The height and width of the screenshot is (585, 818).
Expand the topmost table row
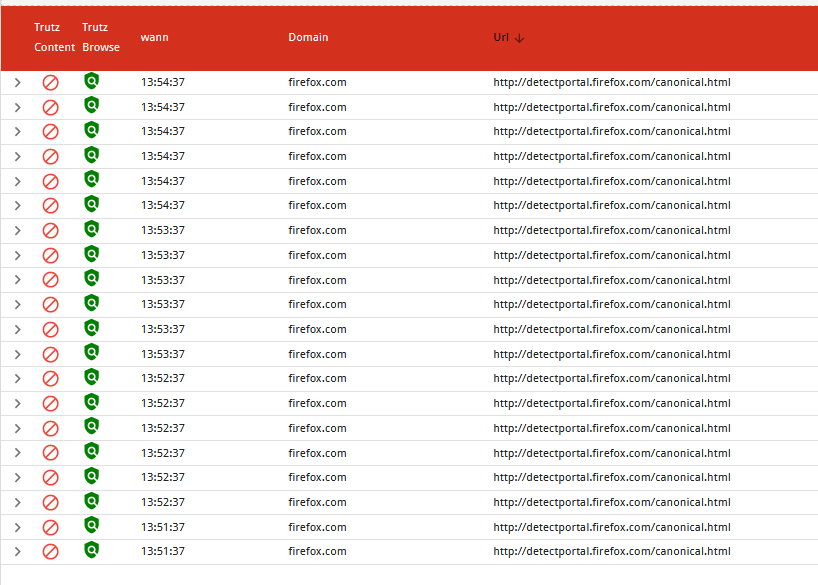click(17, 82)
